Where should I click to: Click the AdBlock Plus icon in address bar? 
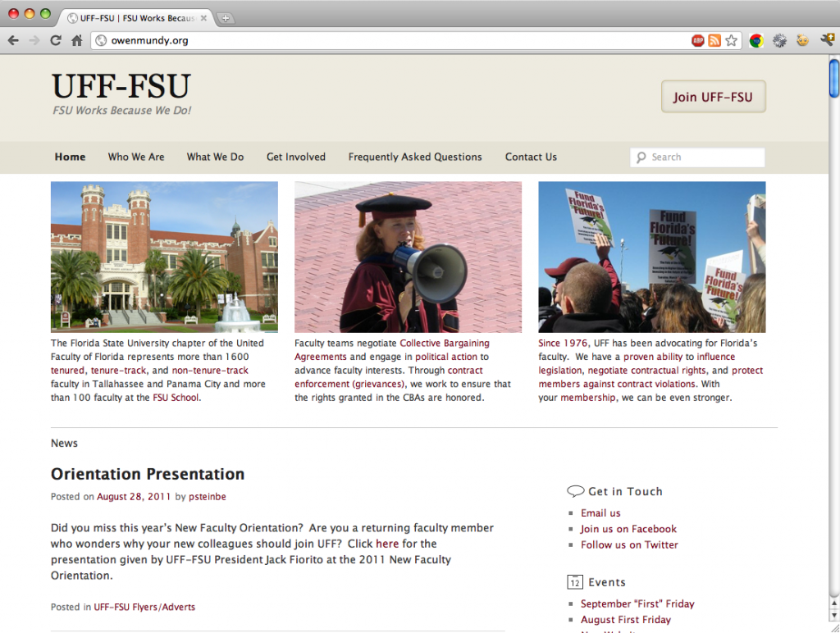pos(697,41)
